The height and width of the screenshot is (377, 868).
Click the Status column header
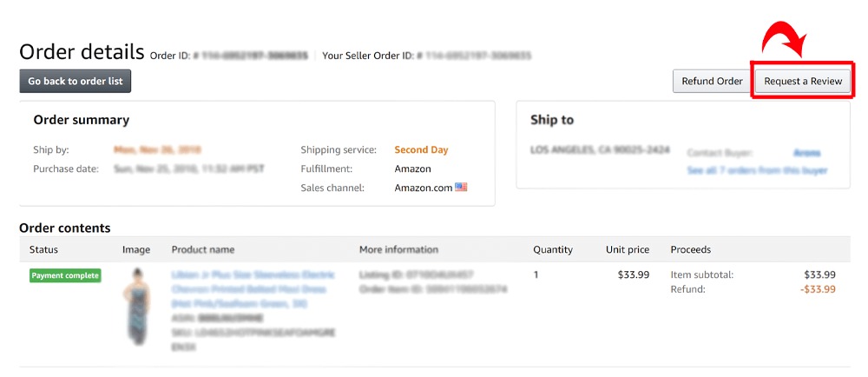[44, 250]
